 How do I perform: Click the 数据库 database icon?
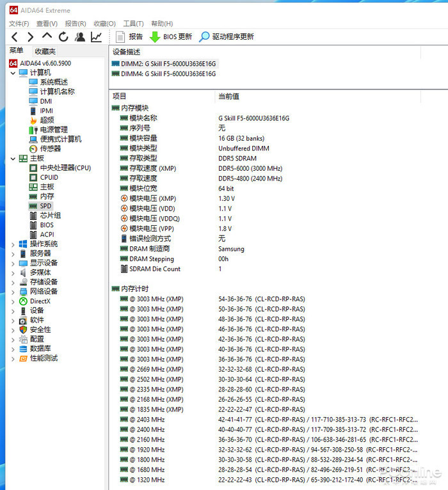[x=23, y=349]
